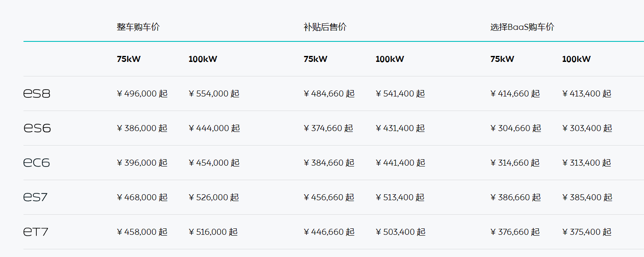Select the 整车购车价 column heading
644x257 pixels.
(x=138, y=27)
